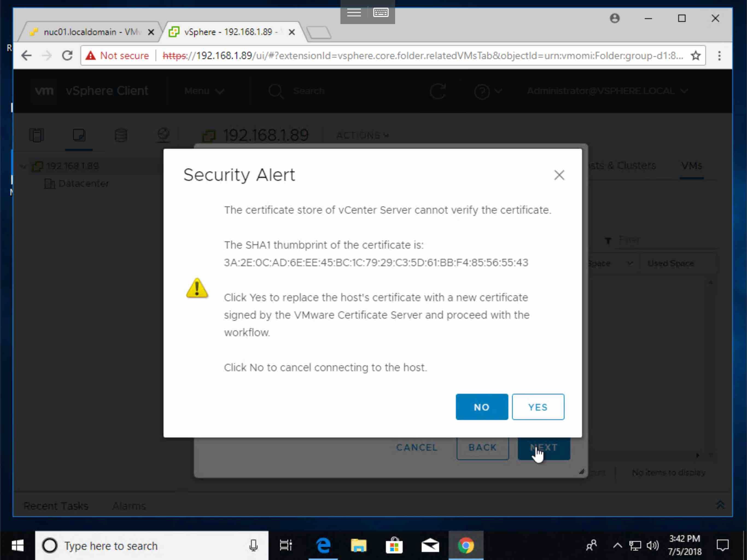The image size is (747, 560).
Task: Click the vSphere refresh icon
Action: click(438, 91)
